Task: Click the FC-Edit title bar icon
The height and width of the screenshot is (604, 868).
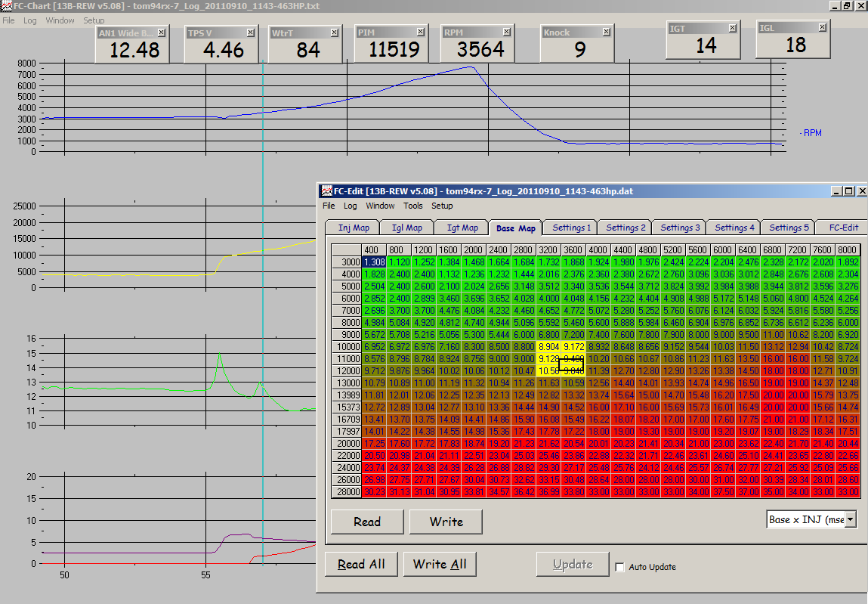Action: (x=326, y=191)
